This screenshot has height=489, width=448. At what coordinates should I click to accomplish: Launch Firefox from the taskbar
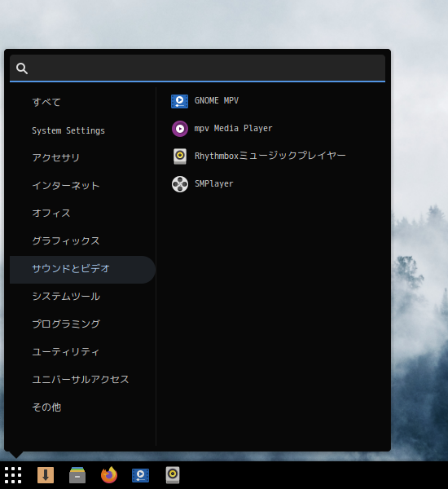109,475
